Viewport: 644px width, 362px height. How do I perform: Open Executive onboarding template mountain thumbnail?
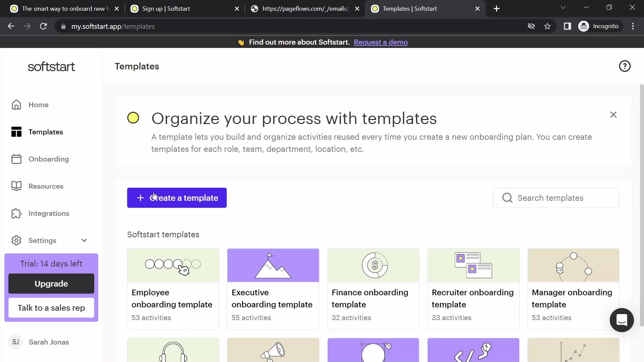(x=273, y=265)
